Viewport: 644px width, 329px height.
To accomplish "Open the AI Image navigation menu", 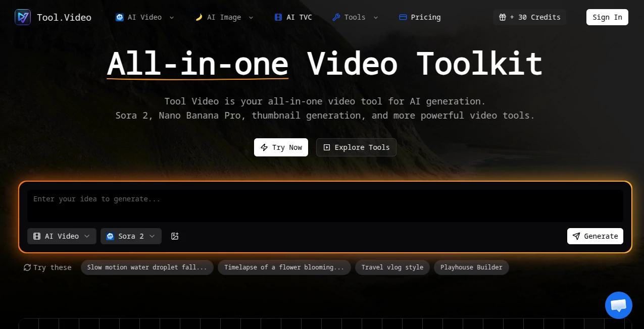I will coord(224,17).
